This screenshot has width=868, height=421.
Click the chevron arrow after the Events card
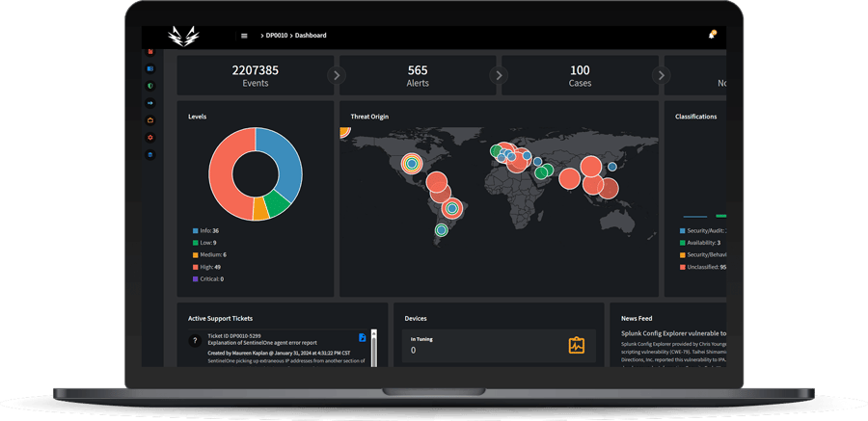337,75
